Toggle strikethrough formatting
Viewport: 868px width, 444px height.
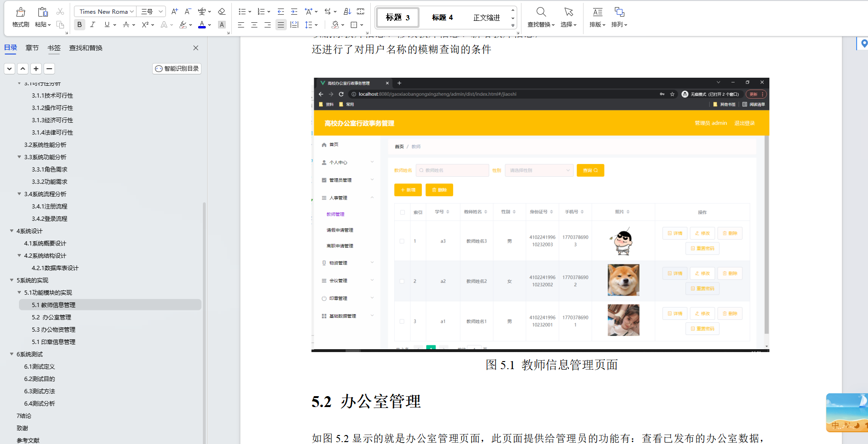(126, 25)
